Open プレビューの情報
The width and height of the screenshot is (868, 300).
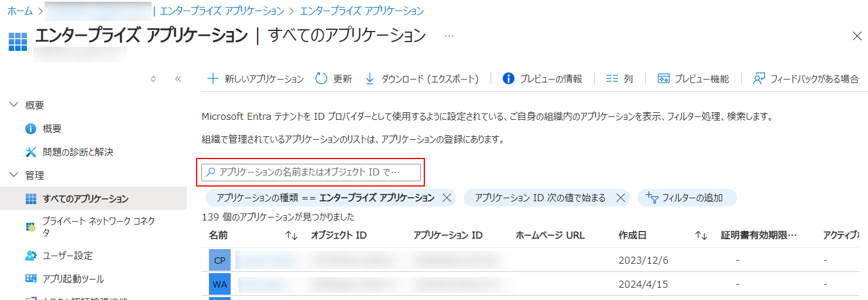click(543, 79)
